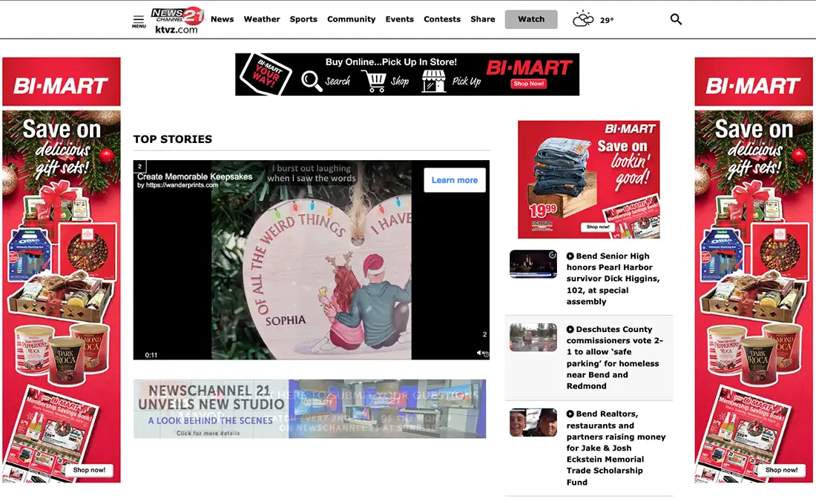Open the Jake & Josh Eckstein story thumbnail
Screen dimensions: 816x504
point(533,422)
